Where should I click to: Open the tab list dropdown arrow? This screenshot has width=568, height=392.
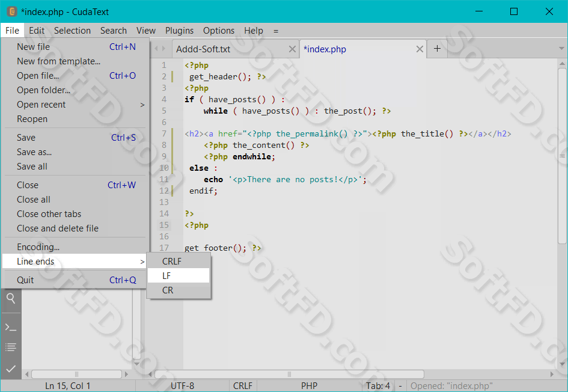561,48
